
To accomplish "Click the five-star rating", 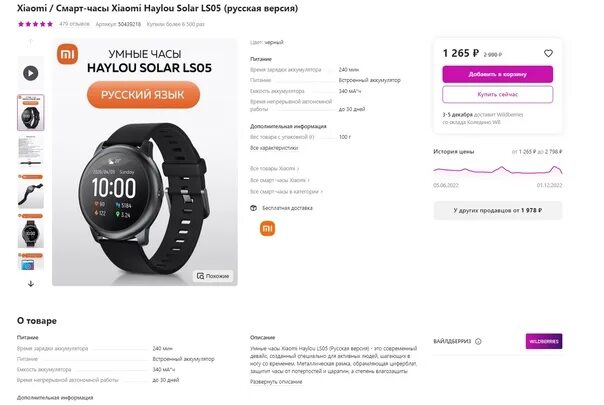I will (x=35, y=24).
